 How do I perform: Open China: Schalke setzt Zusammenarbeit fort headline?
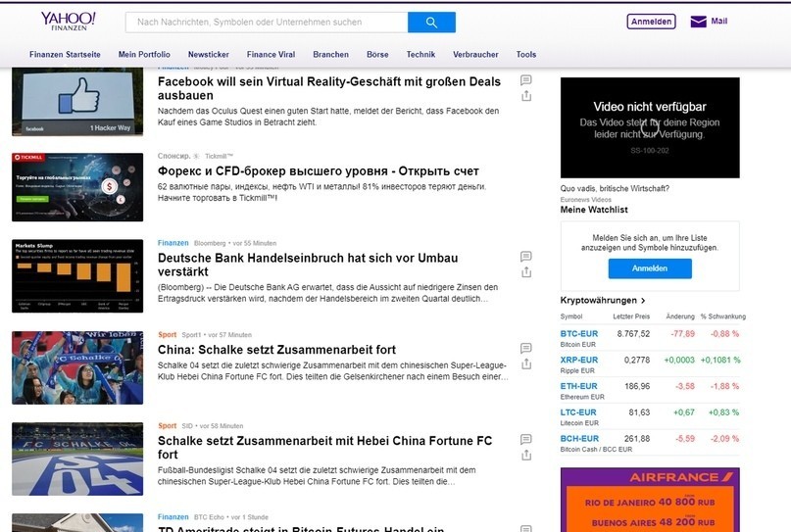(x=276, y=350)
